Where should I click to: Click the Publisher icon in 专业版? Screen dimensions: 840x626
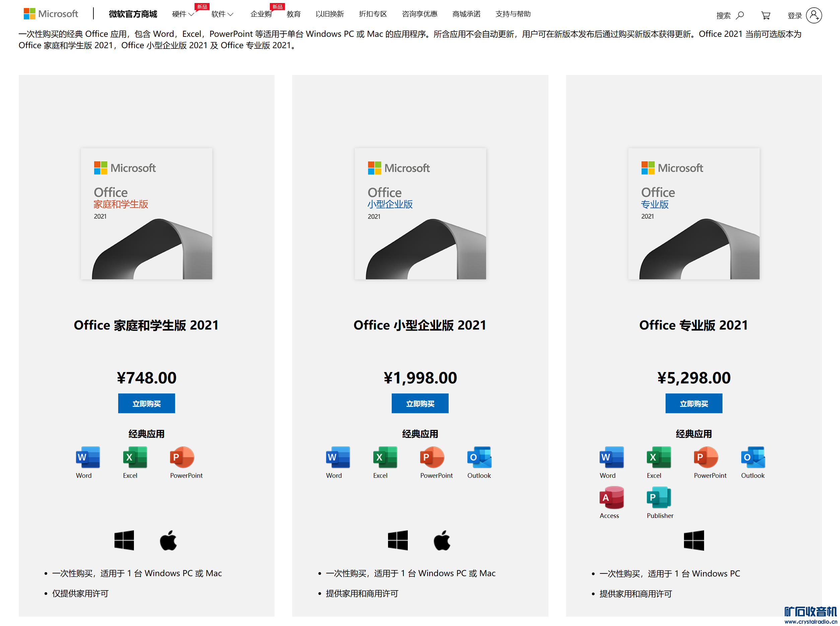click(659, 497)
